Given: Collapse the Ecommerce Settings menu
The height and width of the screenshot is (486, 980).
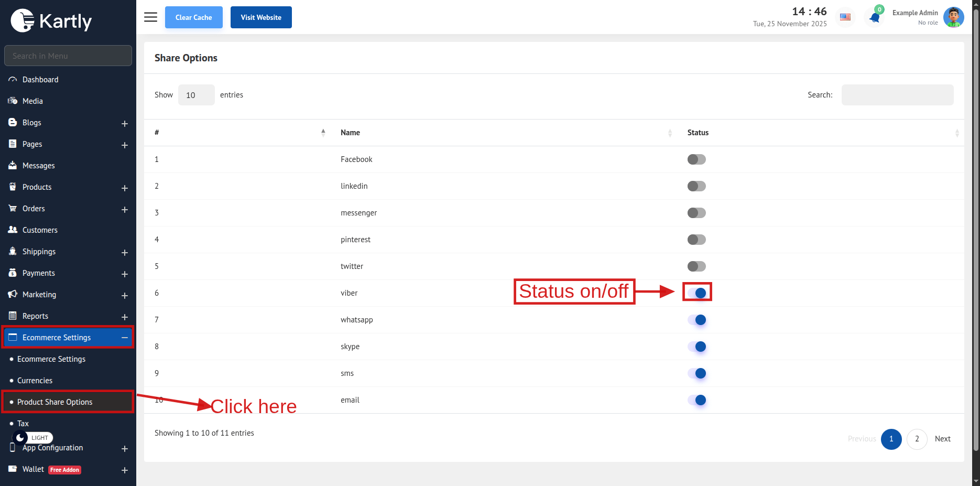Looking at the screenshot, I should (x=125, y=338).
